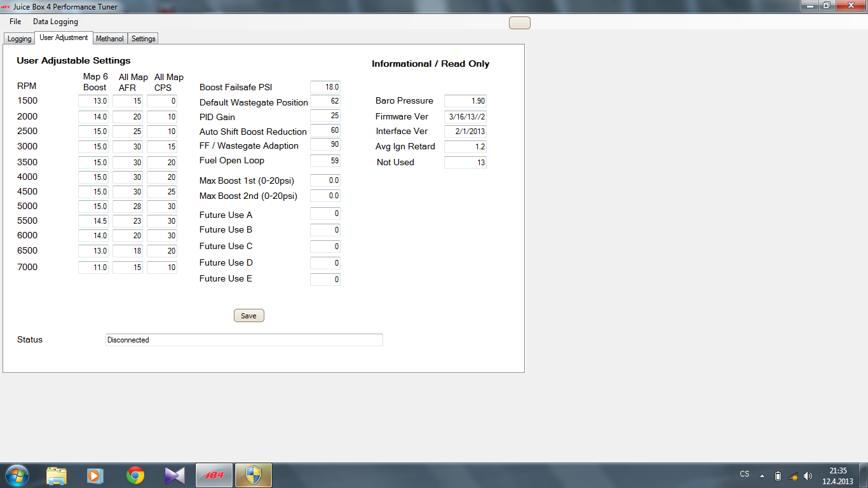
Task: Click the Future Use D field
Action: pos(325,263)
